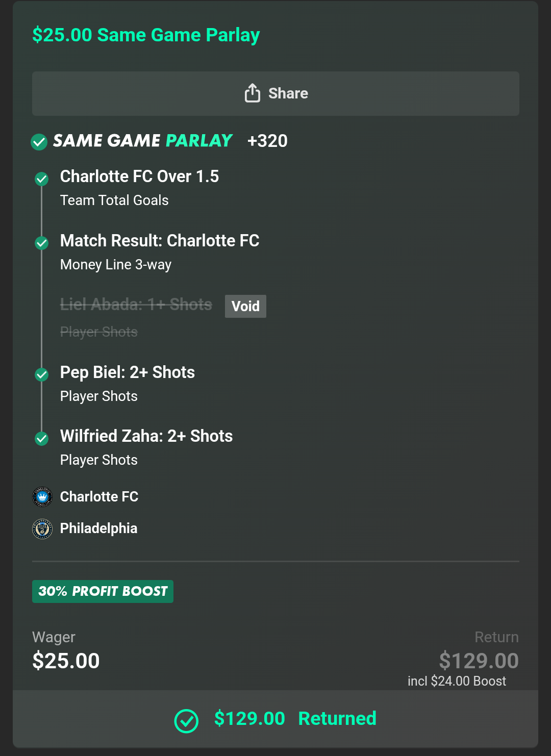Click the +320 parlay odds
The image size is (551, 756).
click(x=267, y=141)
